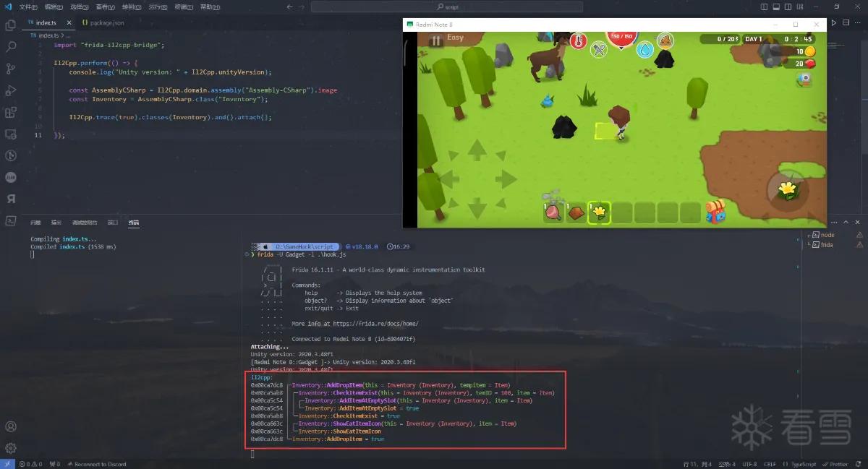Open the Extensions view icon
The width and height of the screenshot is (868, 469).
11,112
